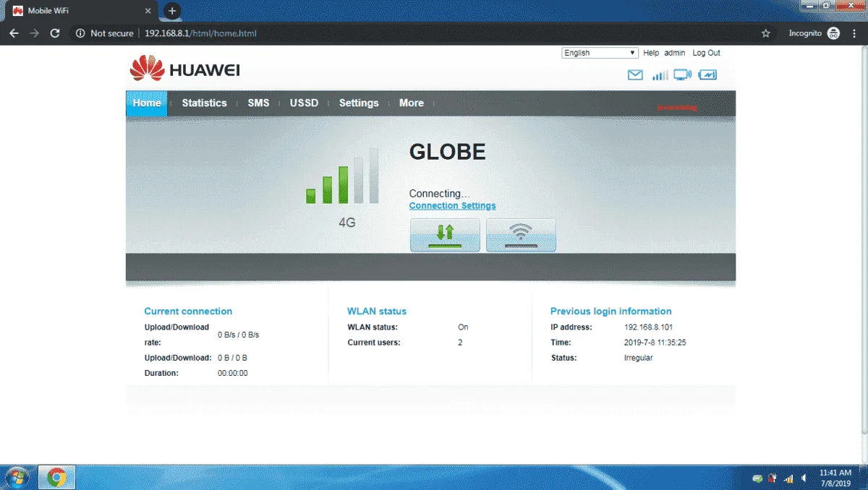Open the Statistics tab
This screenshot has width=868, height=490.
pyautogui.click(x=204, y=103)
